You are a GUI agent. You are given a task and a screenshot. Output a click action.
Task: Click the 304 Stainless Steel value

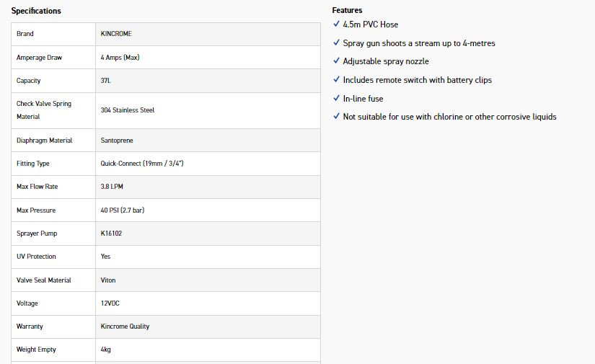click(x=128, y=110)
